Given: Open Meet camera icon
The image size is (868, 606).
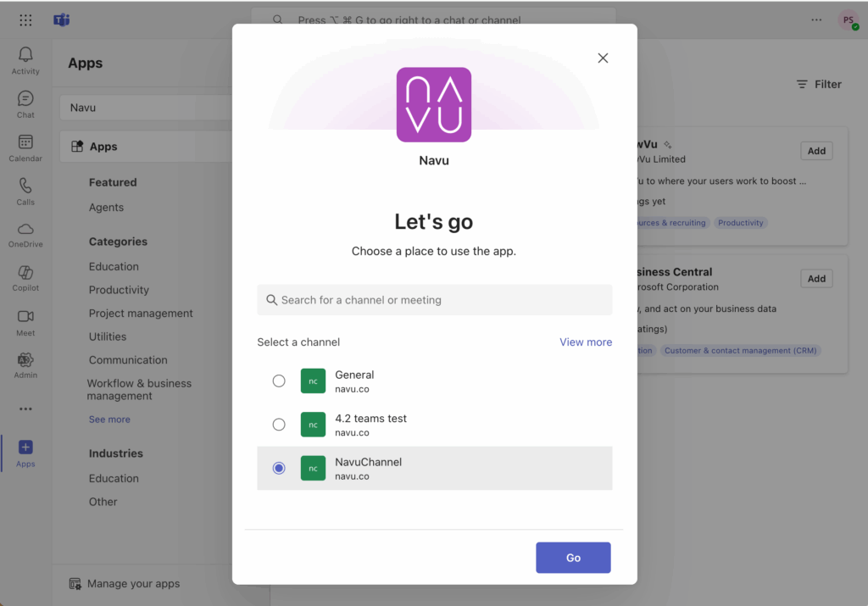Looking at the screenshot, I should pos(25,318).
